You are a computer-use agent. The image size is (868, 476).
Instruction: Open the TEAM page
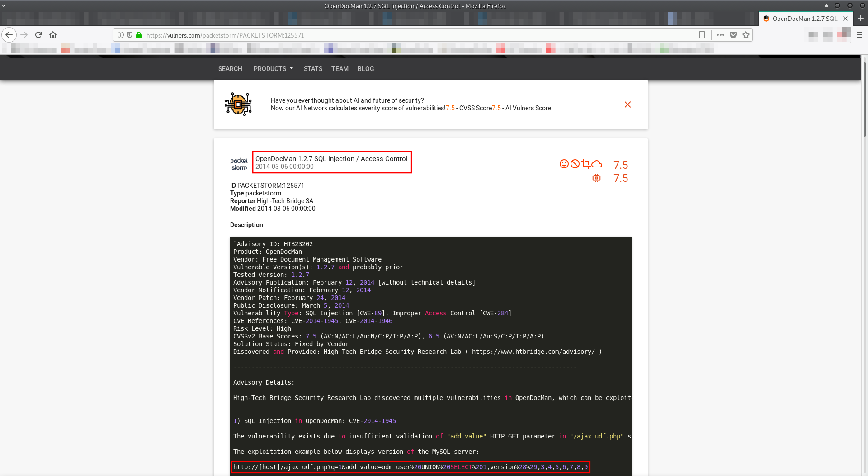340,69
